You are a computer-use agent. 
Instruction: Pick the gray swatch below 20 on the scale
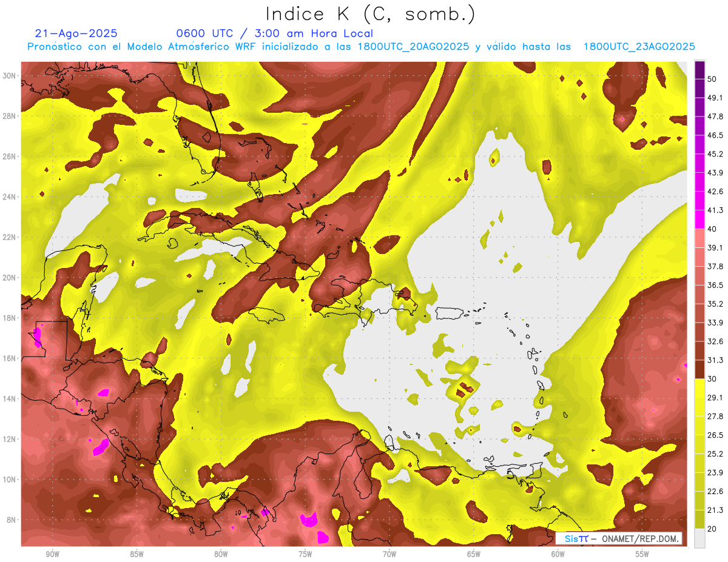click(x=699, y=538)
